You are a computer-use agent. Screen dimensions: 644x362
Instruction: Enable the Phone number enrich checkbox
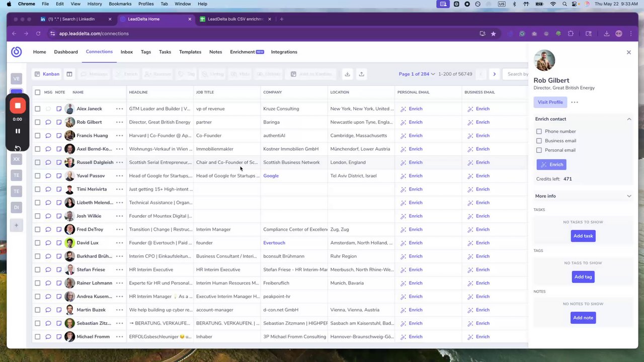pyautogui.click(x=539, y=132)
